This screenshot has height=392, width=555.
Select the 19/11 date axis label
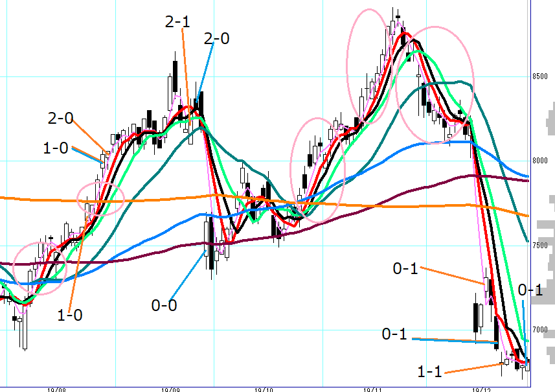[x=373, y=390]
